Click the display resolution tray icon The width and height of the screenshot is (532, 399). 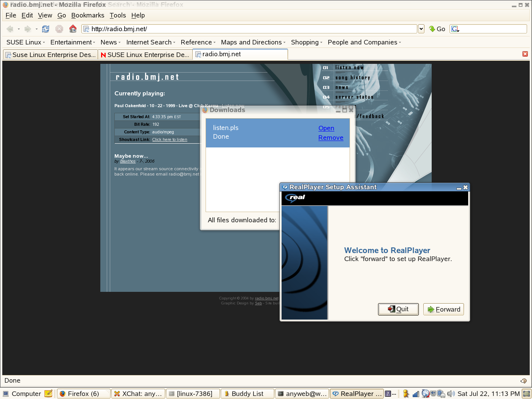click(x=433, y=393)
